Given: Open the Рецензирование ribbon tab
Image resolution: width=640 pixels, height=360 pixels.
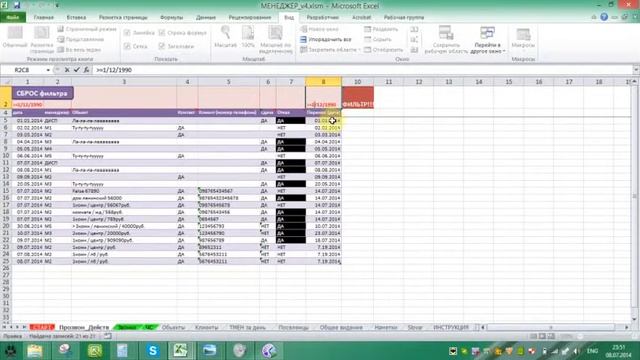Looking at the screenshot, I should 249,18.
